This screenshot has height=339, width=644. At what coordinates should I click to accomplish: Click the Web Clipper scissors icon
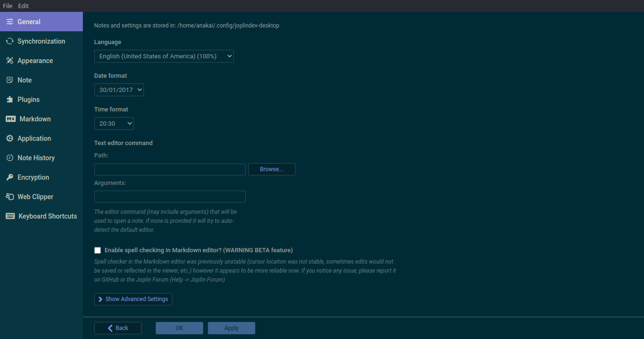(x=10, y=196)
